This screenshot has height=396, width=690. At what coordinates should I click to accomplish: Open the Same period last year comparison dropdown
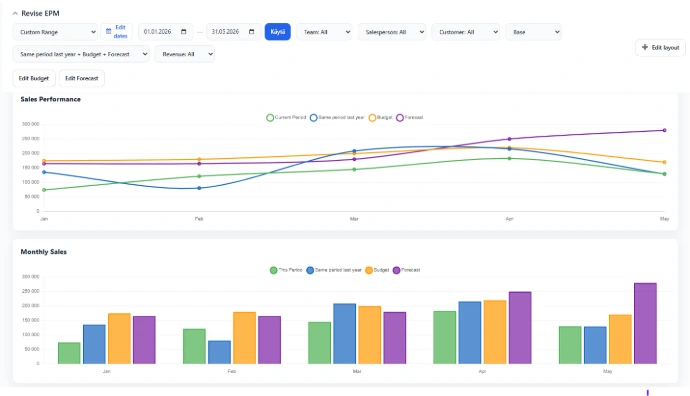pyautogui.click(x=81, y=54)
